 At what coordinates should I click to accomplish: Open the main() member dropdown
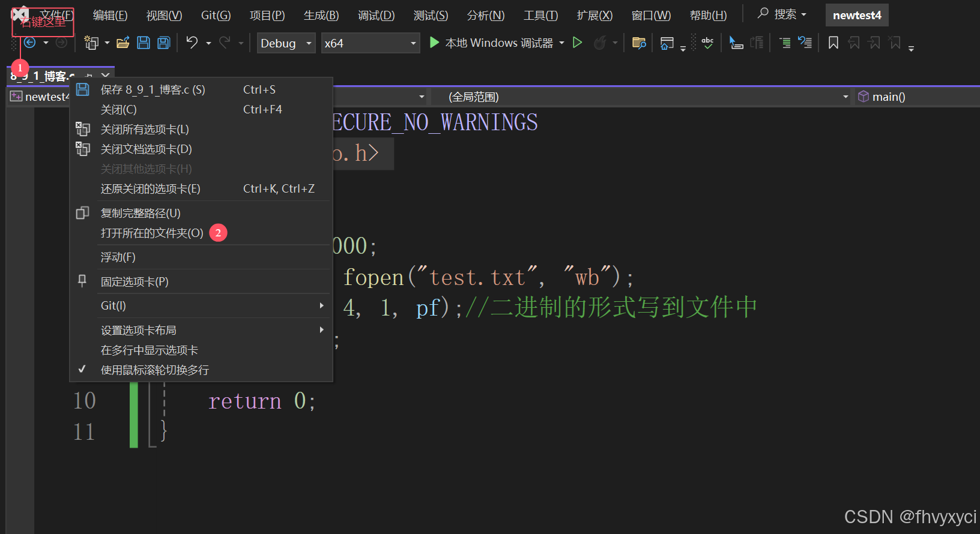[916, 97]
